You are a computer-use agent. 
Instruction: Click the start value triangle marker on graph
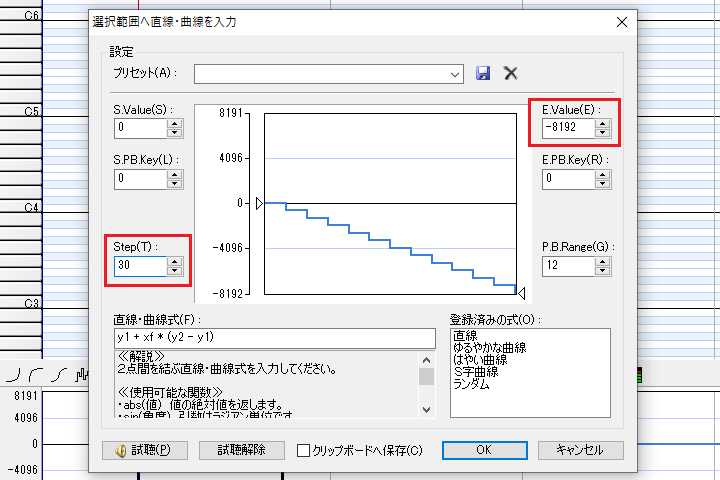tap(259, 203)
